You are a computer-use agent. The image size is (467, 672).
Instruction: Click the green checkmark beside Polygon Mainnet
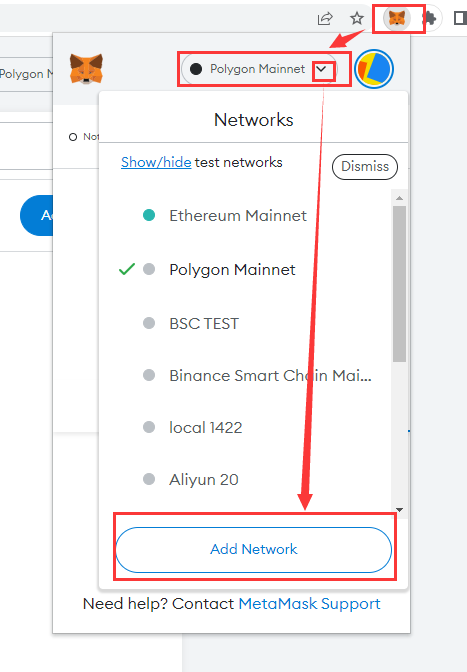point(127,269)
